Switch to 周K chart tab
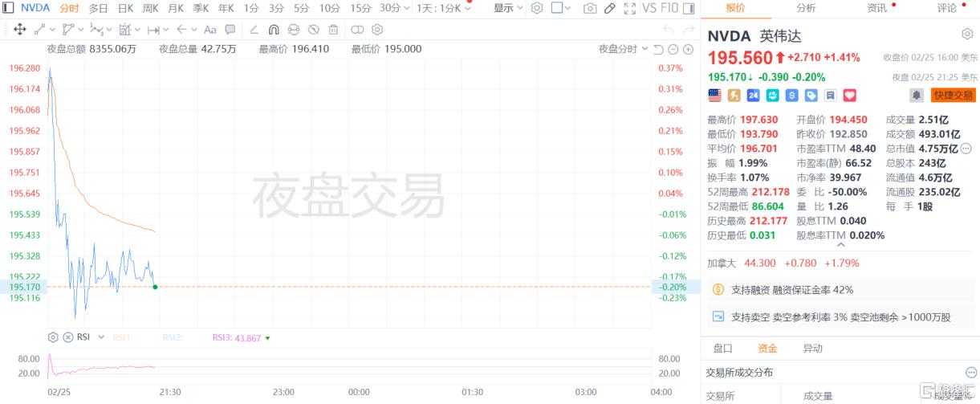 point(150,8)
